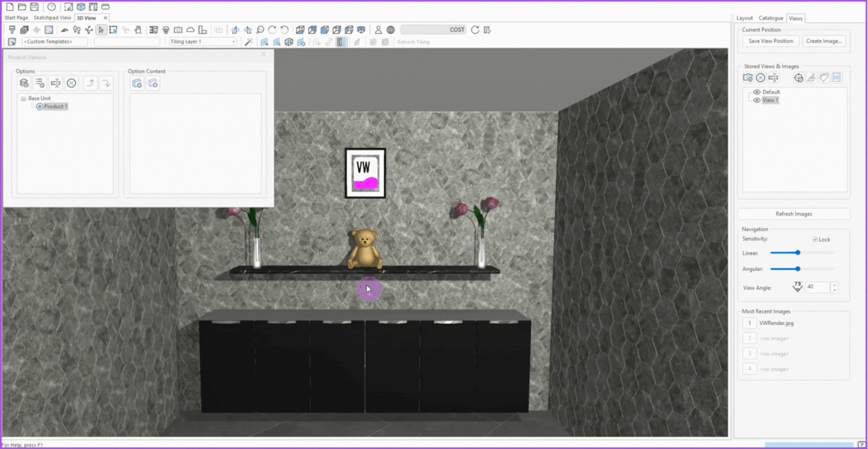Click the Angular sensitivity slider handle
This screenshot has width=868, height=449.
tap(798, 269)
